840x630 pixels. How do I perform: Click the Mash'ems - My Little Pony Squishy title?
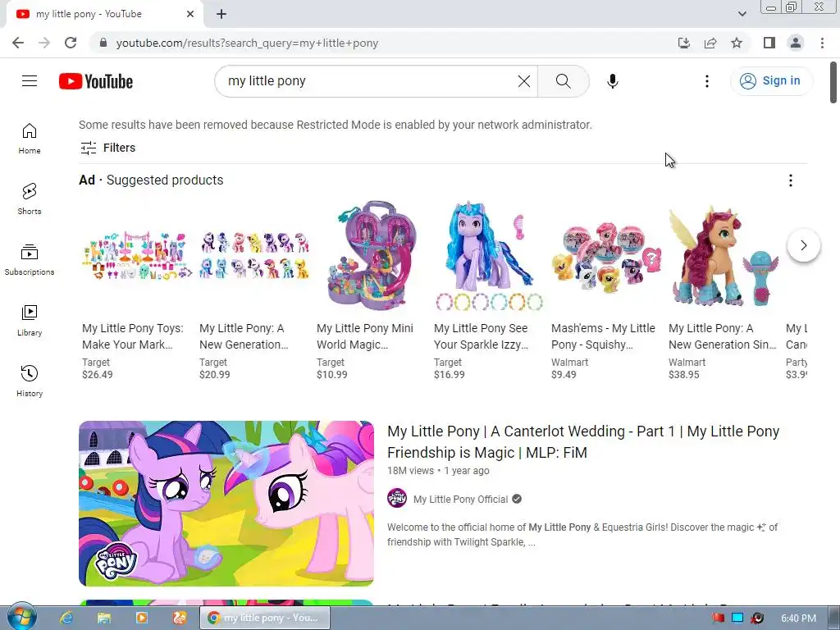(603, 336)
